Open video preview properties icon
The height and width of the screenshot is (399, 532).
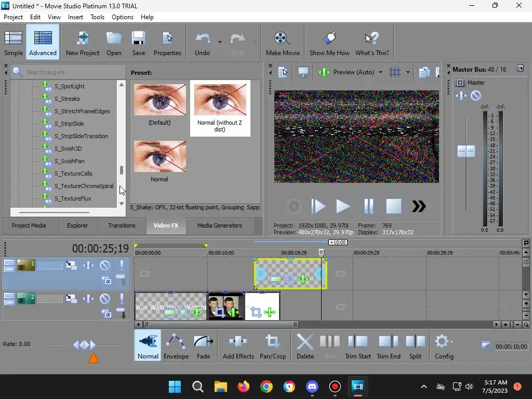point(283,72)
